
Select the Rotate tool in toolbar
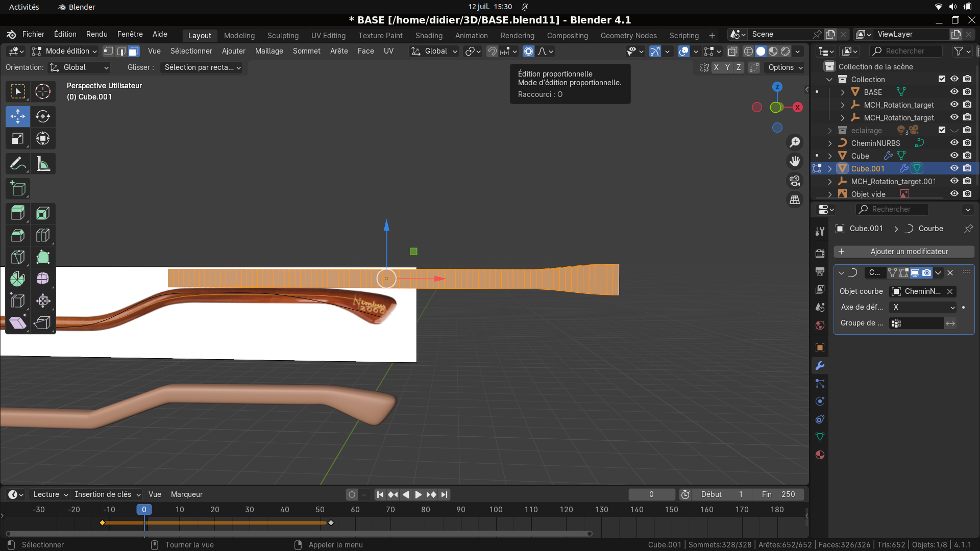click(x=43, y=116)
